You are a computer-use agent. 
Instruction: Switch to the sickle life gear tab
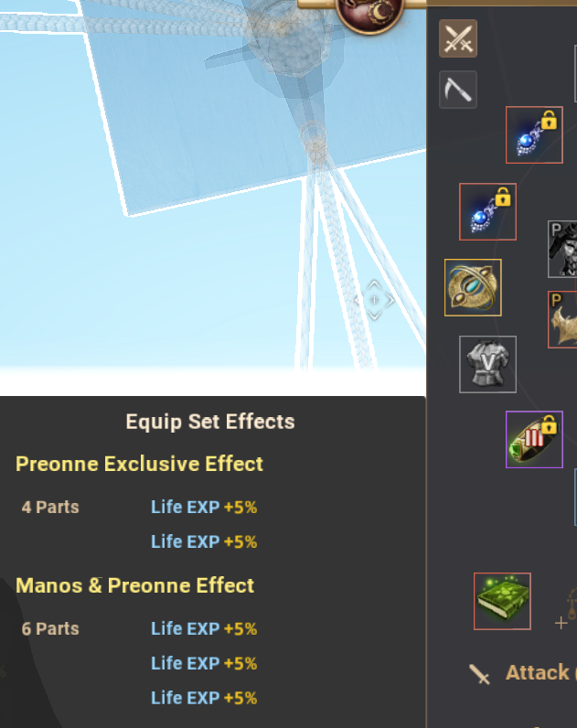458,90
